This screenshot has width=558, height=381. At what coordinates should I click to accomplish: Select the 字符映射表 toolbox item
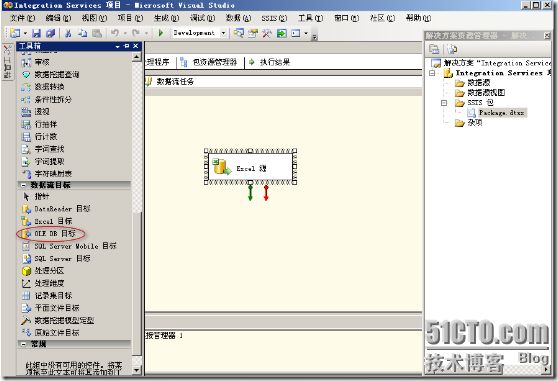[47, 174]
